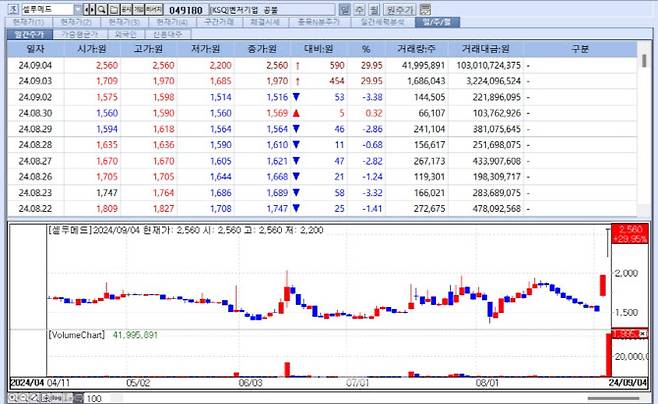This screenshot has width=658, height=404.
Task: Select the 일 (daily) period toggle
Action: point(344,10)
